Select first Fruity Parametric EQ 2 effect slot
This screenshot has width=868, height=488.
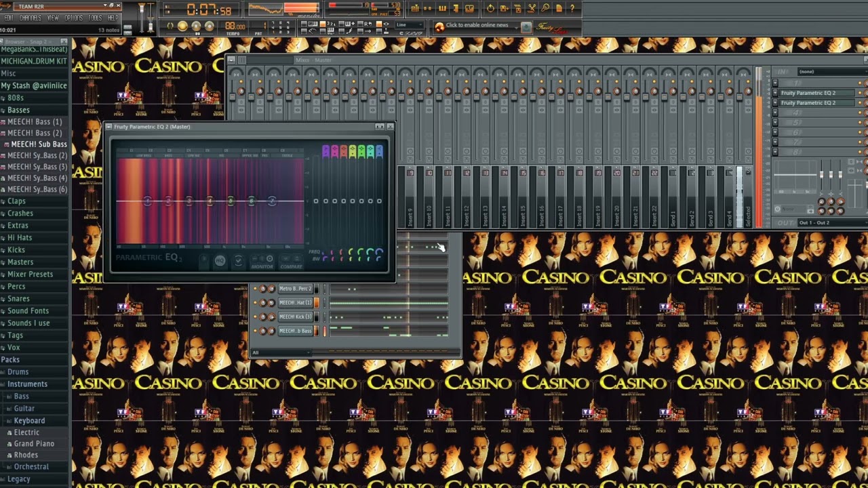[817, 93]
